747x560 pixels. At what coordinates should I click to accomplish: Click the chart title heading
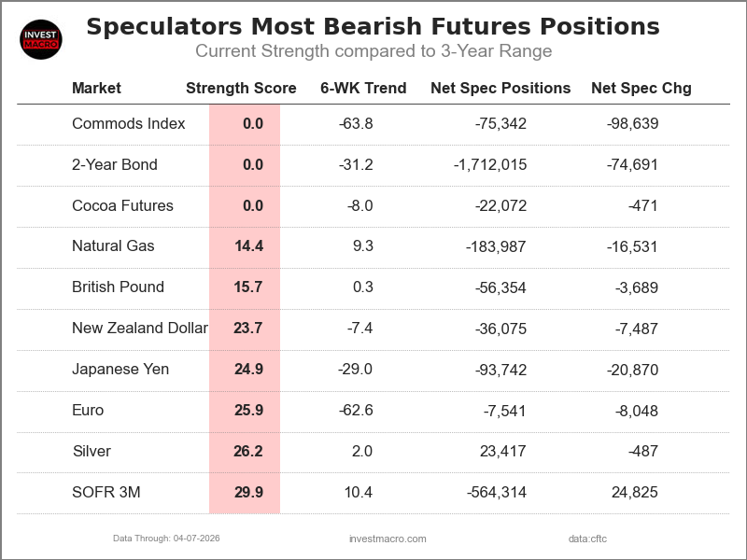[373, 27]
